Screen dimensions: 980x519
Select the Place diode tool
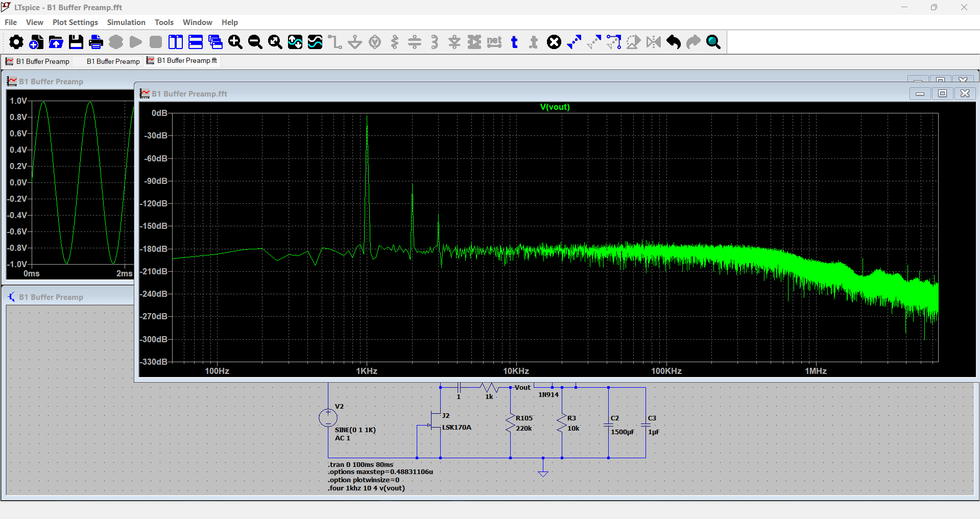(455, 42)
